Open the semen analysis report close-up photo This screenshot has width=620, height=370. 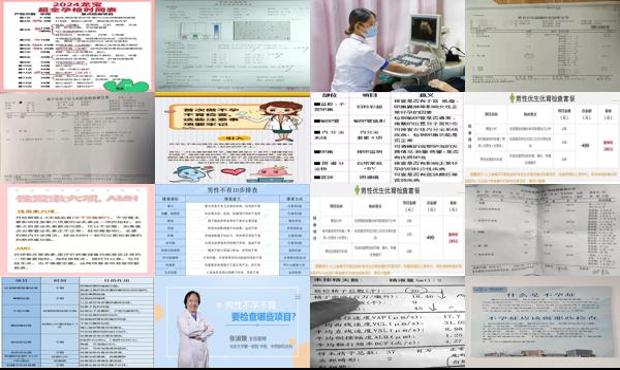(388, 322)
